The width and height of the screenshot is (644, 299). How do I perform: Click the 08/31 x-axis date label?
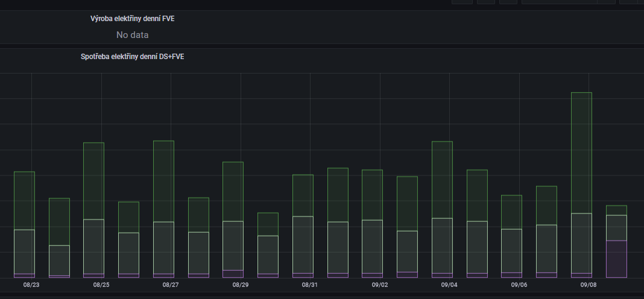coord(309,285)
